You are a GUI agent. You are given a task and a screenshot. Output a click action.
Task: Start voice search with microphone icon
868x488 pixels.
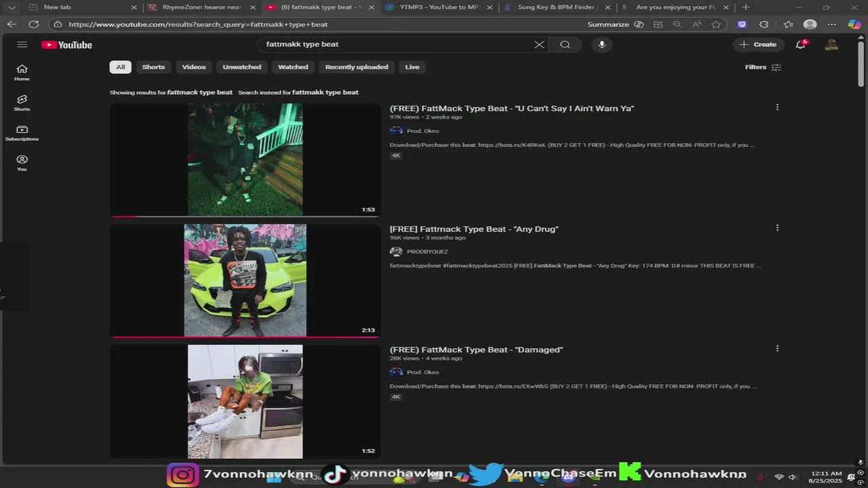601,45
